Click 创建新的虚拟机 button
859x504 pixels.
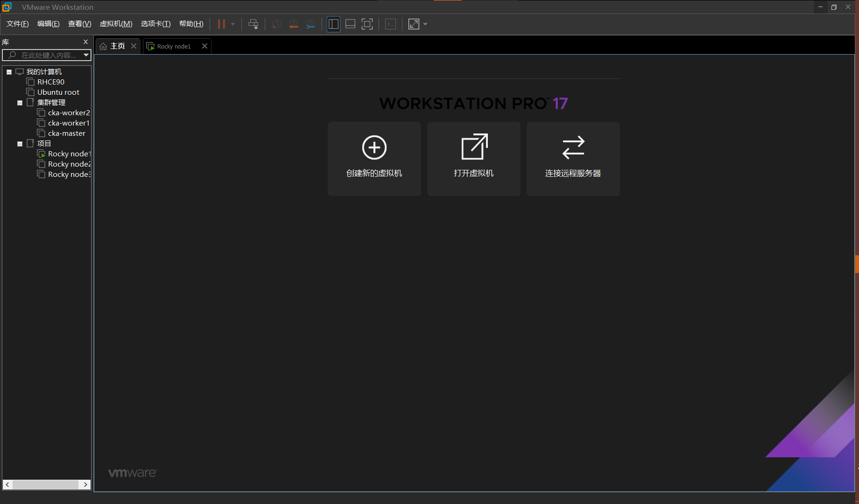(374, 159)
